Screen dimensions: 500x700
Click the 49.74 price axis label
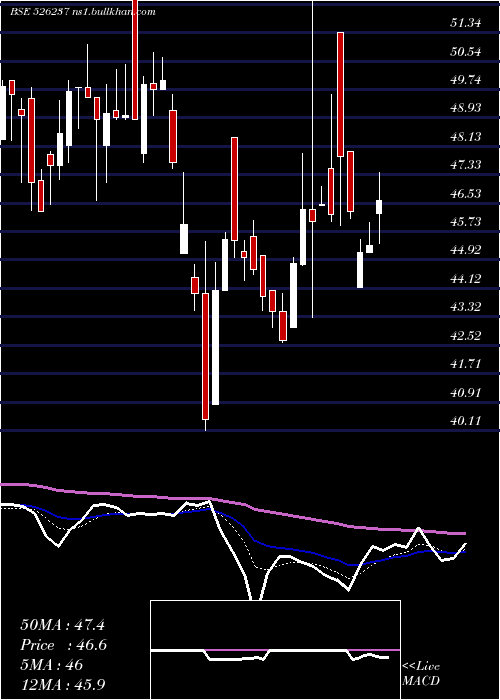click(466, 80)
